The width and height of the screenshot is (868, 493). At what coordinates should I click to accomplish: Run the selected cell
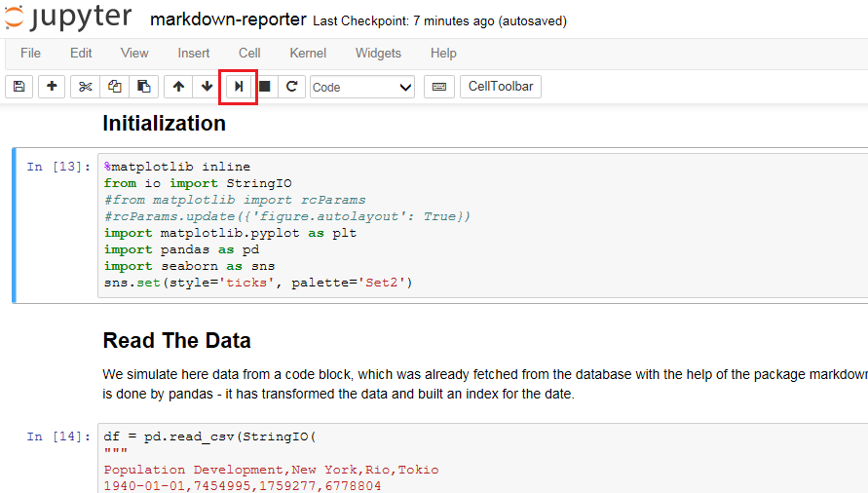tap(239, 87)
